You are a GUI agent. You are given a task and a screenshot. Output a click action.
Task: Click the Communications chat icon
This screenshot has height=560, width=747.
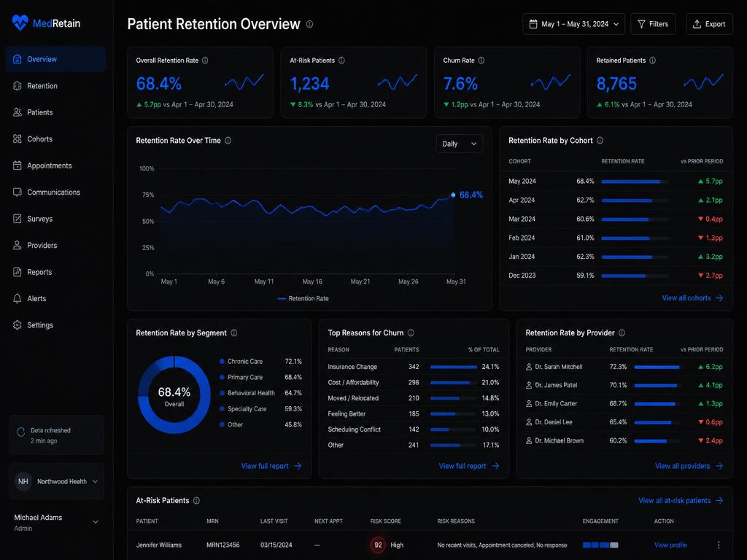[18, 192]
